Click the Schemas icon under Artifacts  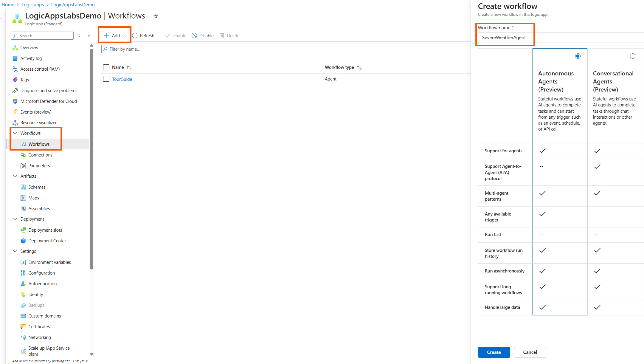(23, 187)
